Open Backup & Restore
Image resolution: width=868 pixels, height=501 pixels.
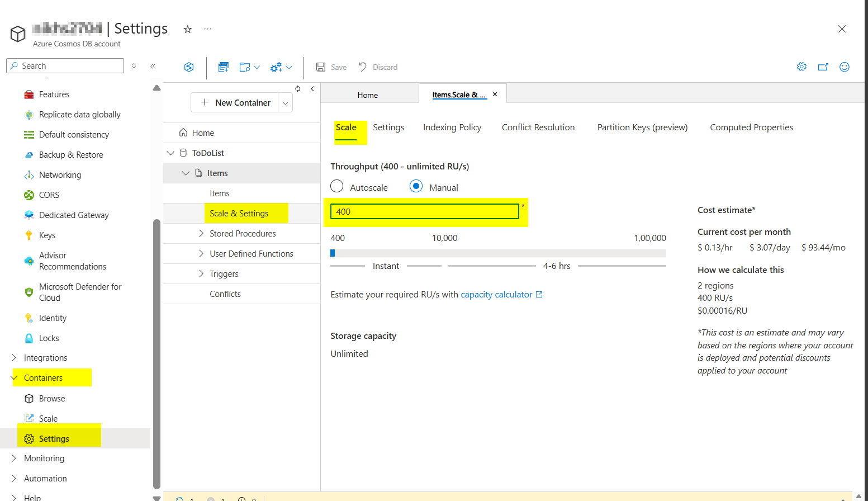pos(71,155)
